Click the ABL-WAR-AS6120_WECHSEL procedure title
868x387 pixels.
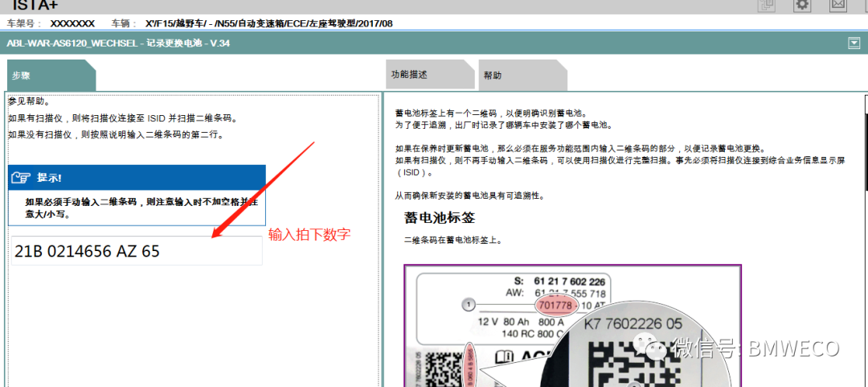pyautogui.click(x=118, y=43)
